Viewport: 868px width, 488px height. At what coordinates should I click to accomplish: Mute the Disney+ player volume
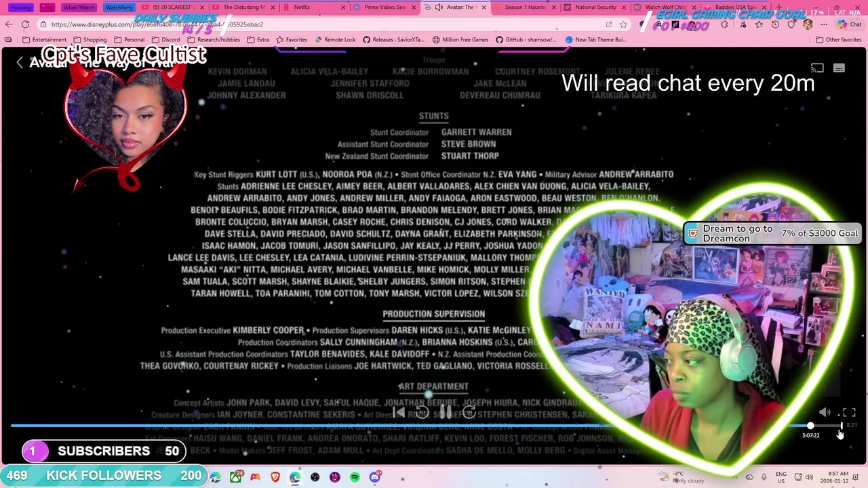(x=825, y=412)
